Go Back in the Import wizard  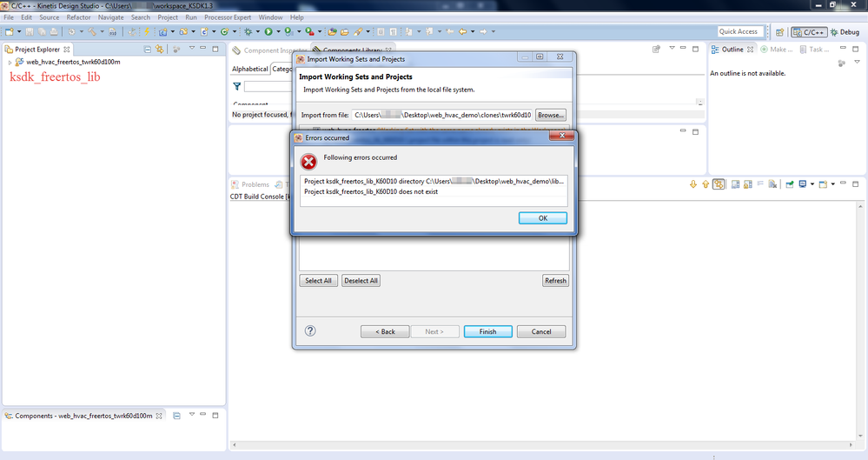385,331
